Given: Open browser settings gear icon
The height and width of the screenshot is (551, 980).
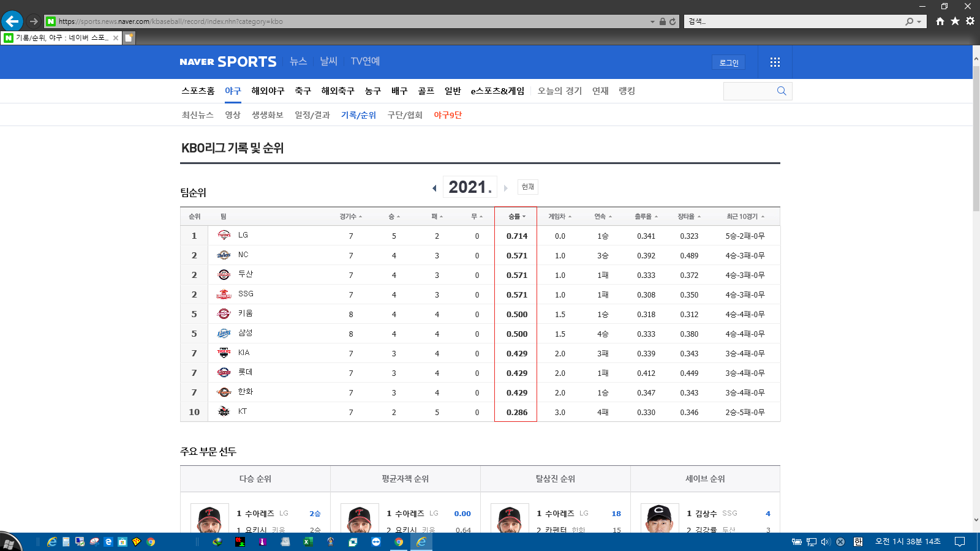Looking at the screenshot, I should pyautogui.click(x=970, y=21).
